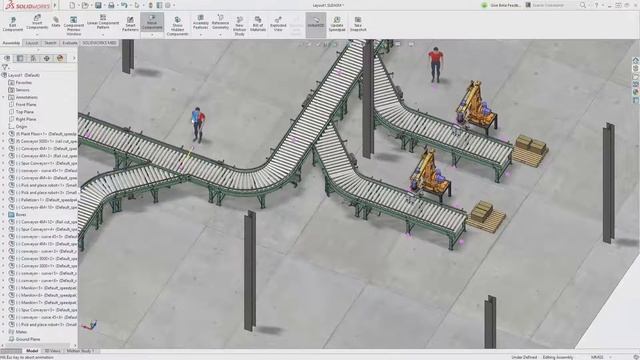Open Assembly Features tool

click(x=200, y=22)
